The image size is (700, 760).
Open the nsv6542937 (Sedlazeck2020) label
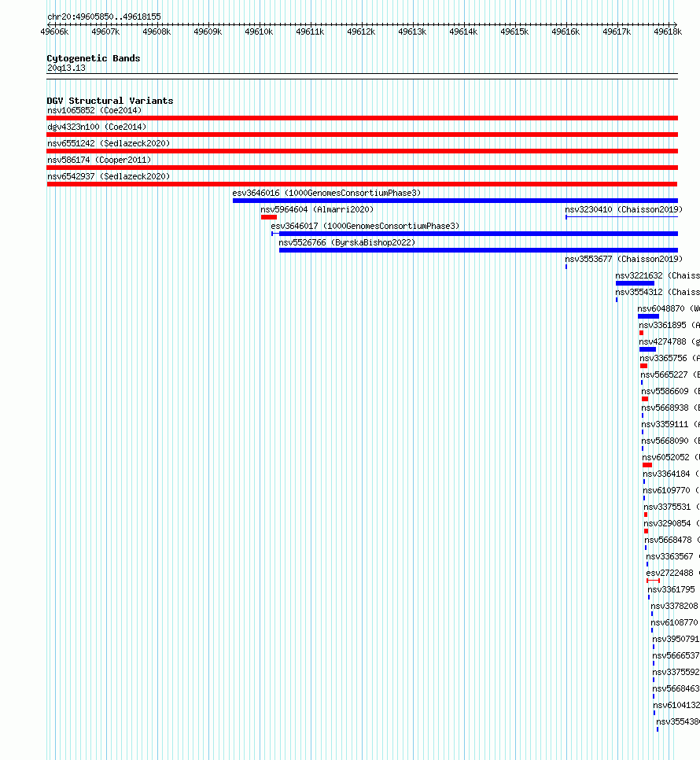tap(109, 176)
